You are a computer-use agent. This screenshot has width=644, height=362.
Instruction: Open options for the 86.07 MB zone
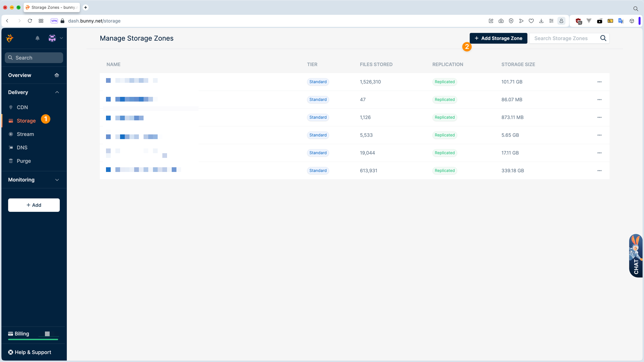pyautogui.click(x=599, y=100)
